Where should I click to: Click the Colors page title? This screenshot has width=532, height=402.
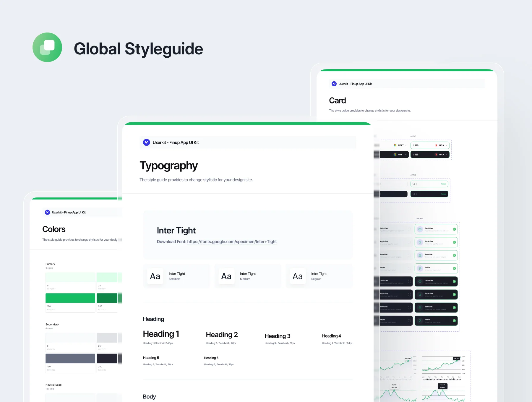54,229
